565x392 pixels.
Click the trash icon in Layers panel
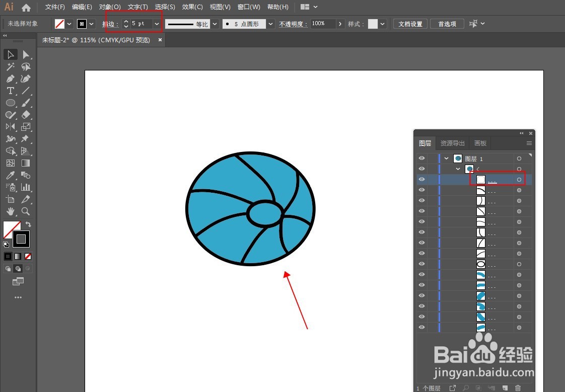point(518,388)
